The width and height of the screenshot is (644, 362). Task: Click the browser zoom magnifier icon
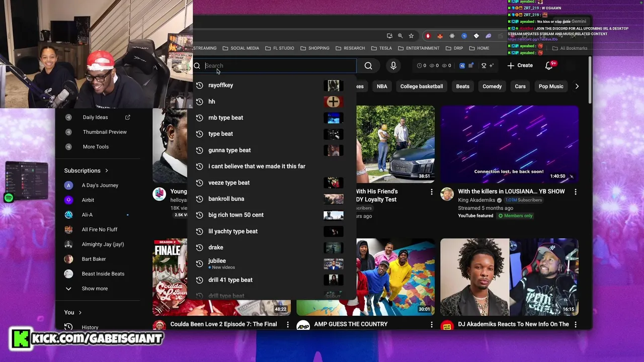[x=400, y=36]
